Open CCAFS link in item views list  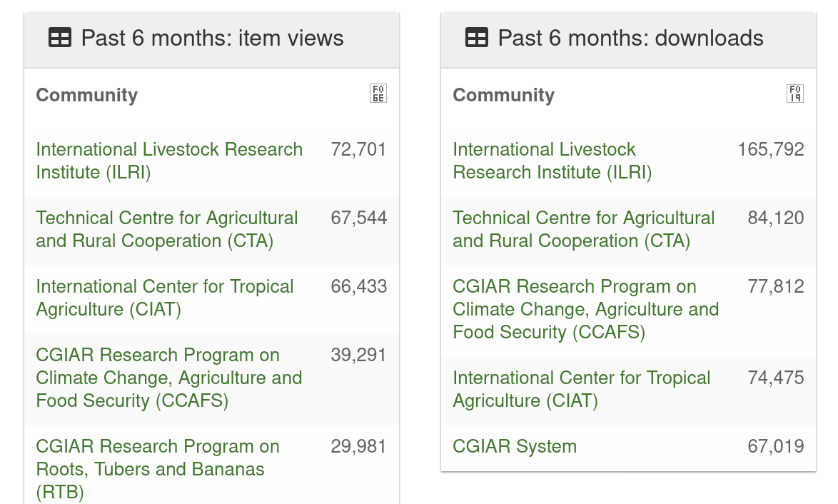pos(169,378)
